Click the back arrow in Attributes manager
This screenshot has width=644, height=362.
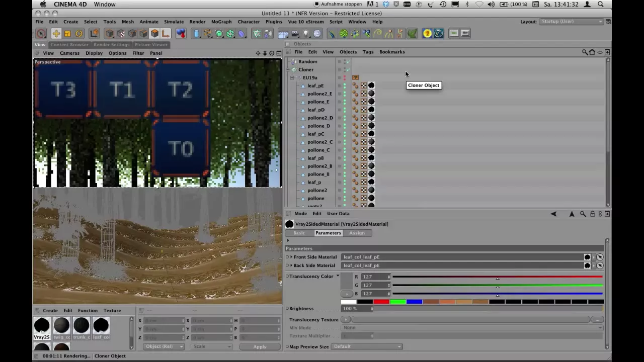pyautogui.click(x=553, y=214)
